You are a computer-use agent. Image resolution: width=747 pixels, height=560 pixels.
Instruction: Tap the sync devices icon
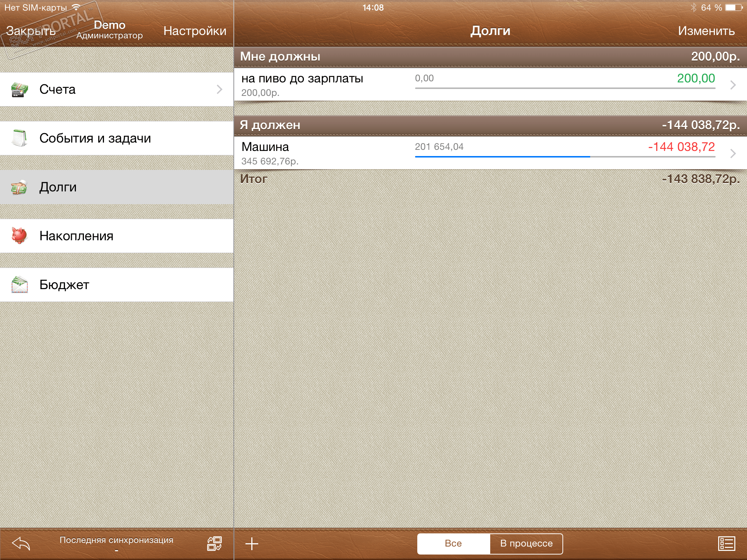tap(214, 544)
